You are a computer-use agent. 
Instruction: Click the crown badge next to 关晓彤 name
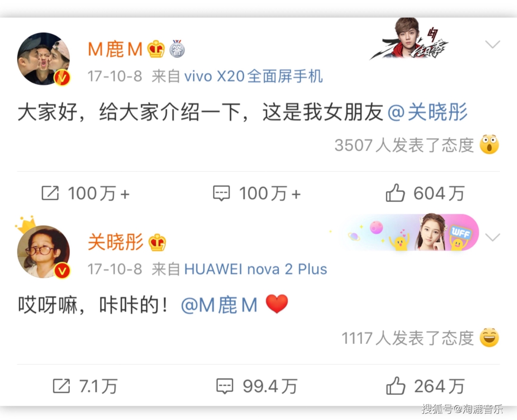pos(157,243)
